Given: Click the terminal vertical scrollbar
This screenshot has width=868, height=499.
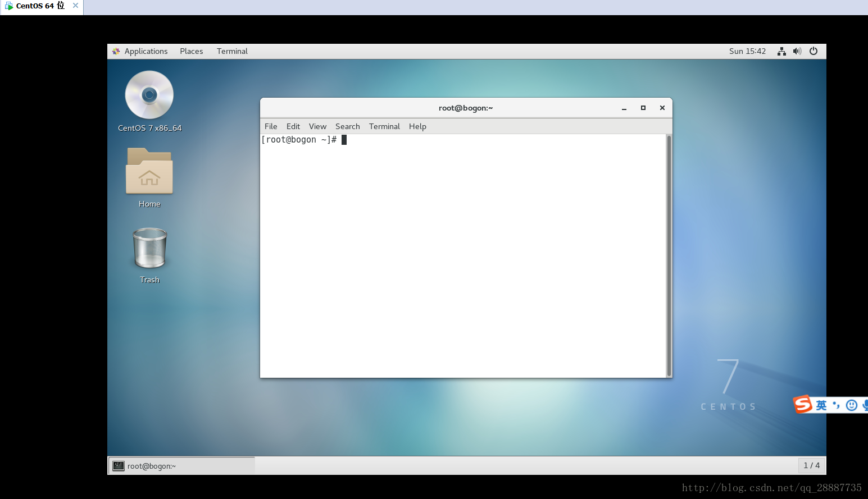Looking at the screenshot, I should (x=669, y=256).
